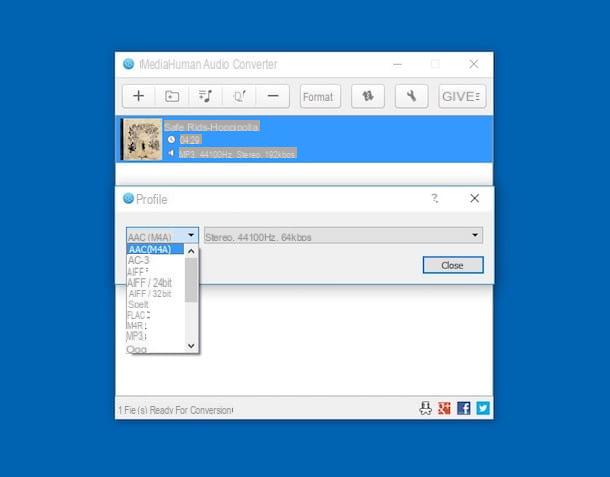This screenshot has width=610, height=477.
Task: Click the MP3 44100Hz Stereo info text
Action: click(x=237, y=154)
